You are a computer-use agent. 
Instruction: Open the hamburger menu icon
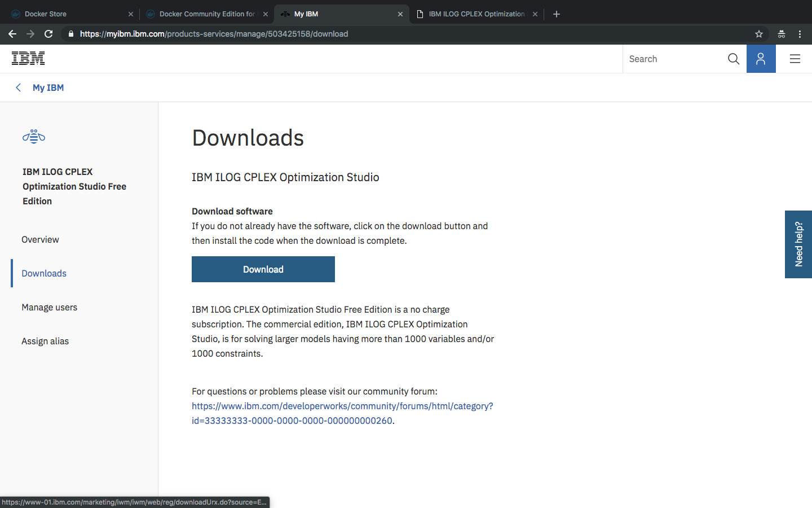(795, 59)
